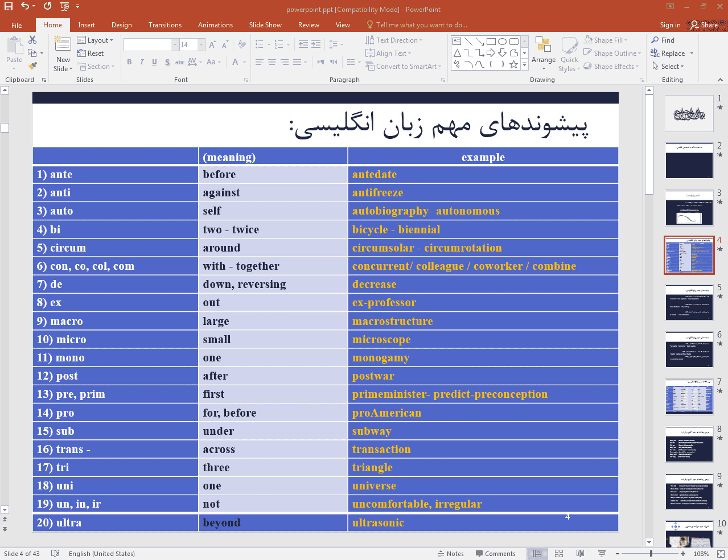The width and height of the screenshot is (728, 560).
Task: Decrease font size with the smaller A icon
Action: pyautogui.click(x=225, y=44)
